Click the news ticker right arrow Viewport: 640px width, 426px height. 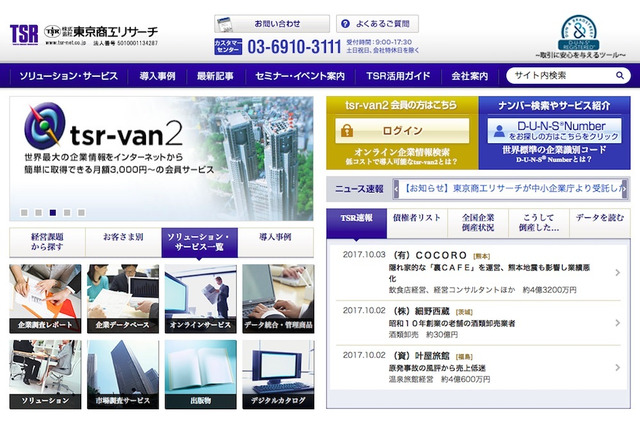click(x=624, y=189)
